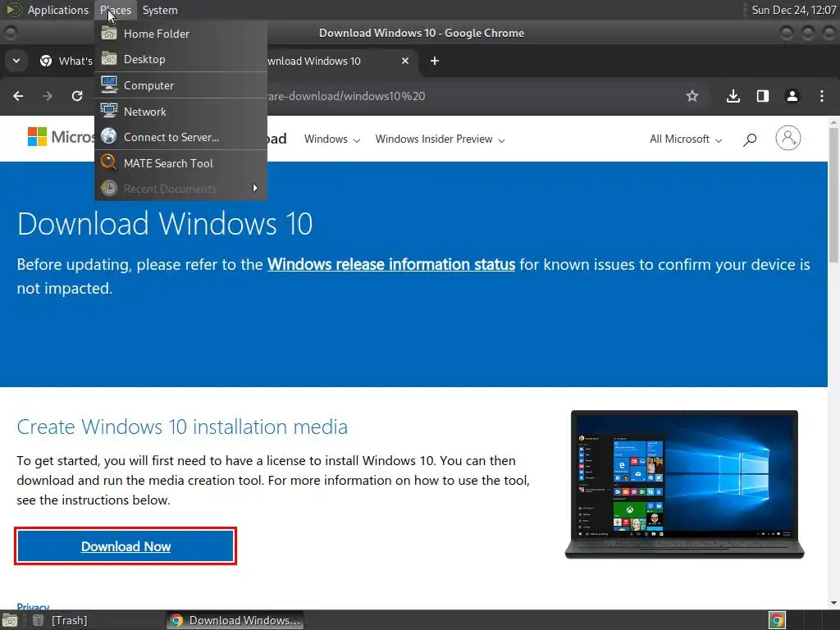
Task: Open the System menu
Action: pos(160,10)
